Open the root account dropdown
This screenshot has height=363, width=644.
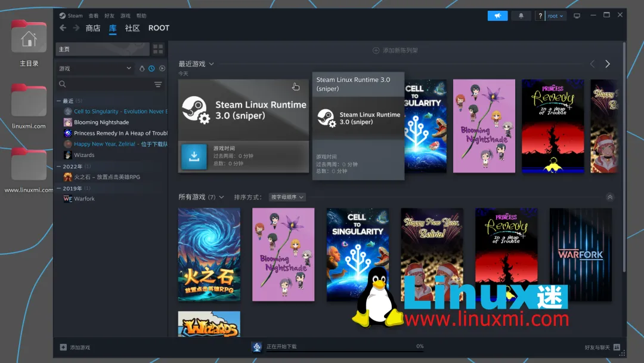click(x=555, y=16)
